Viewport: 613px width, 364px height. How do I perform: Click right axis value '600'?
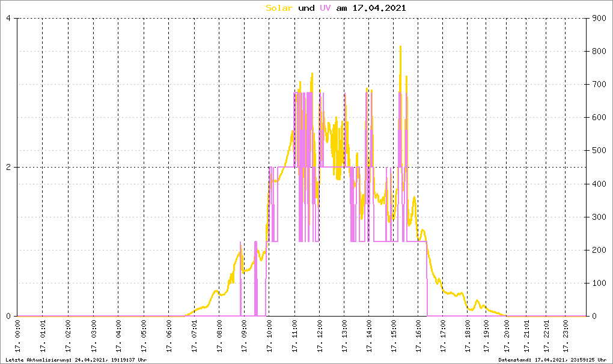[x=599, y=117]
